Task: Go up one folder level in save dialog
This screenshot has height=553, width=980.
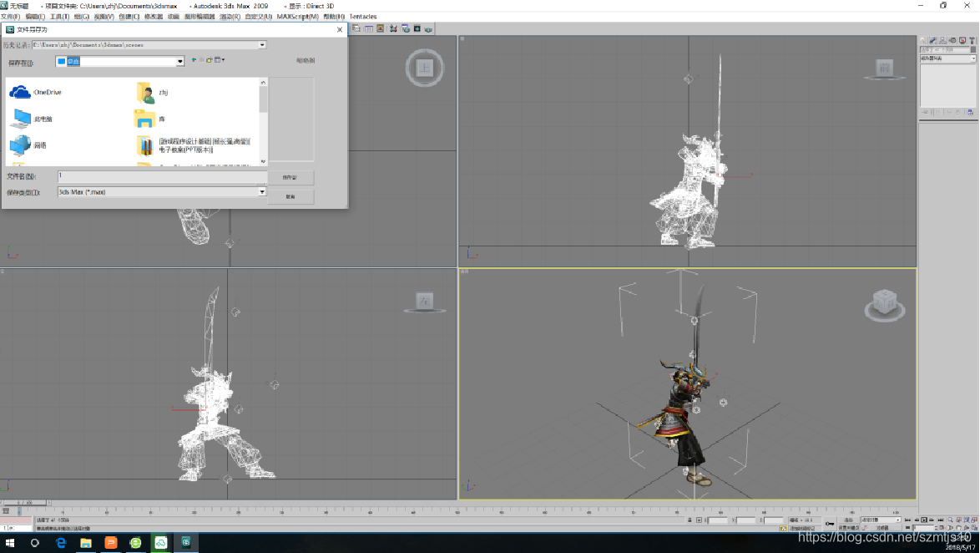Action: click(194, 60)
